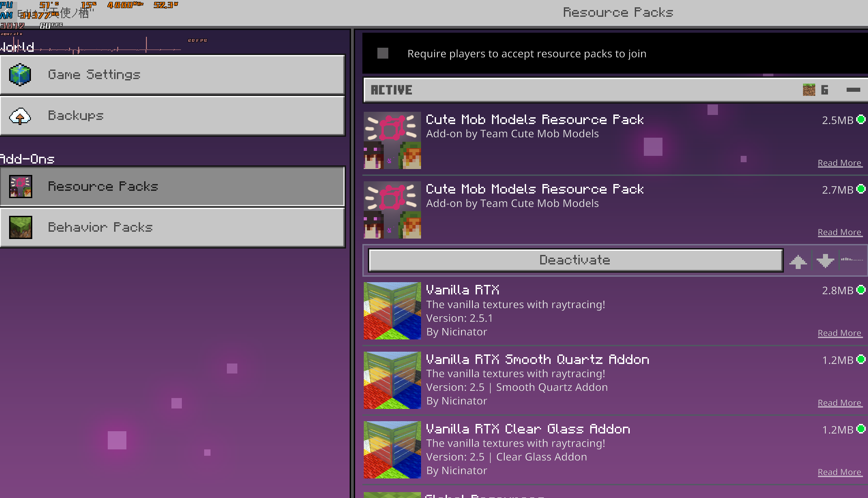Click the 'Resource Packs' screen title at top
This screenshot has height=498, width=868.
[618, 12]
